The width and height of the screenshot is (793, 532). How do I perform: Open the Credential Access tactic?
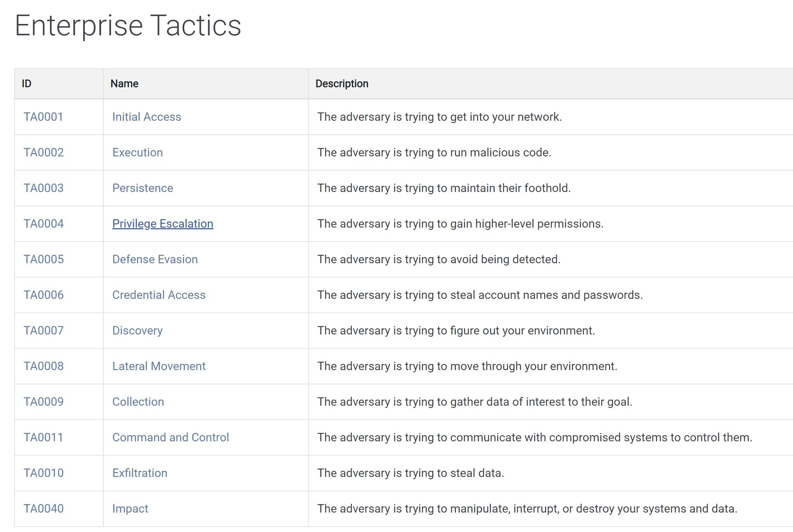click(159, 295)
